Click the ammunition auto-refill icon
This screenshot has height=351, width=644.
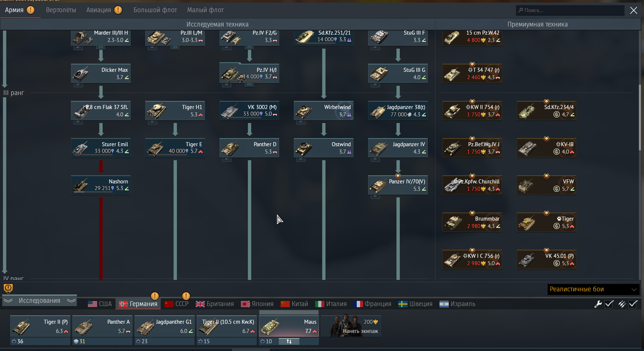(622, 304)
